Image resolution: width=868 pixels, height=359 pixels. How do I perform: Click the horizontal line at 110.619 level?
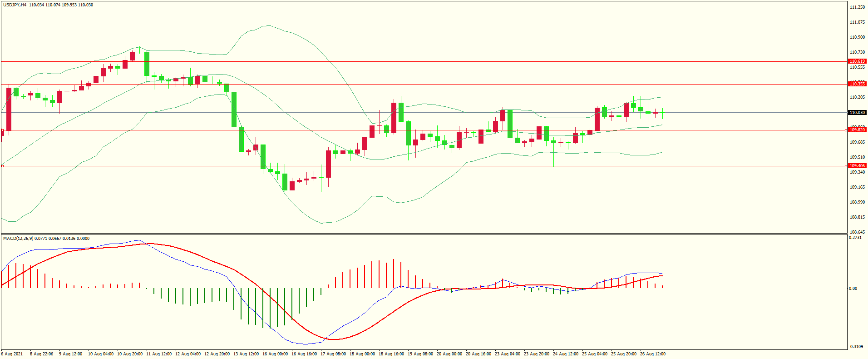[x=424, y=61]
